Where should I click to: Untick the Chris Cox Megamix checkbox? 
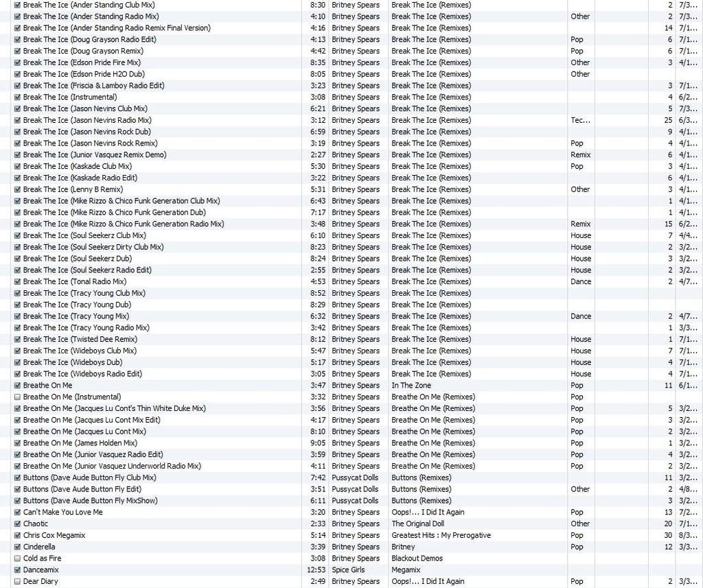click(17, 535)
